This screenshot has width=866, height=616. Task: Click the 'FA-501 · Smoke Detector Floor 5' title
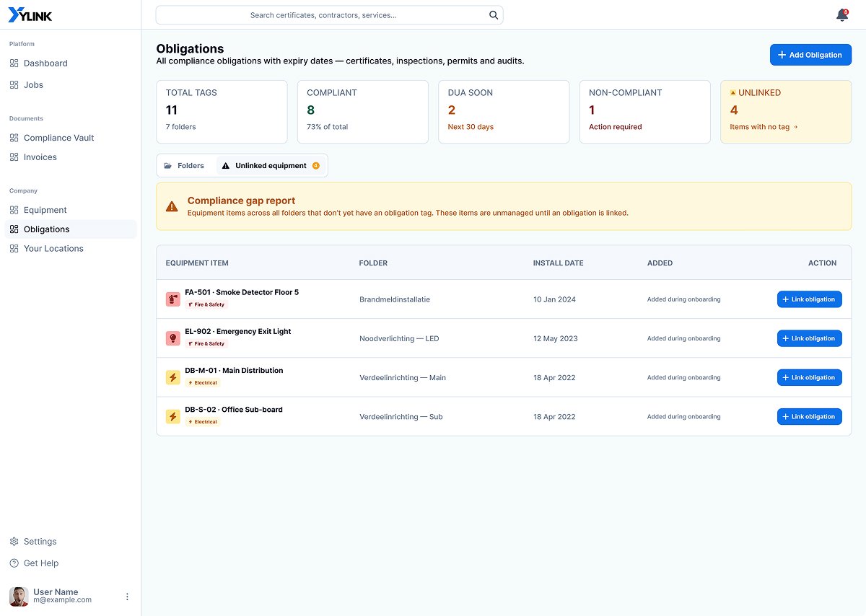(x=242, y=292)
